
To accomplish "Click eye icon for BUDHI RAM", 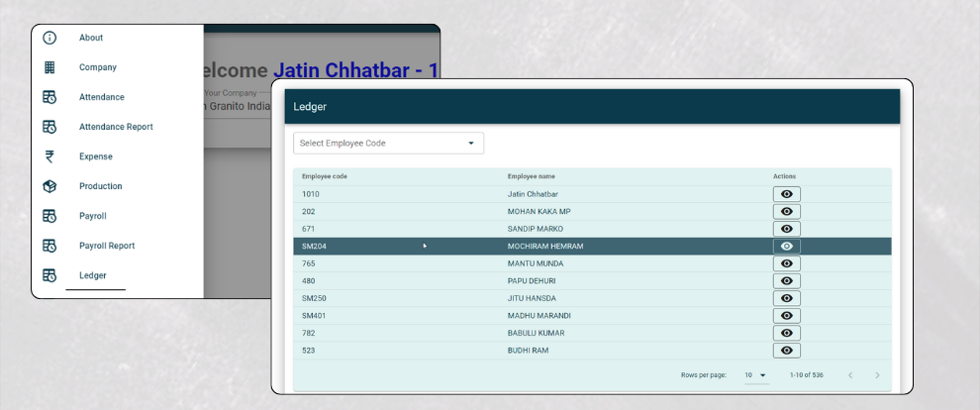I will tap(786, 351).
